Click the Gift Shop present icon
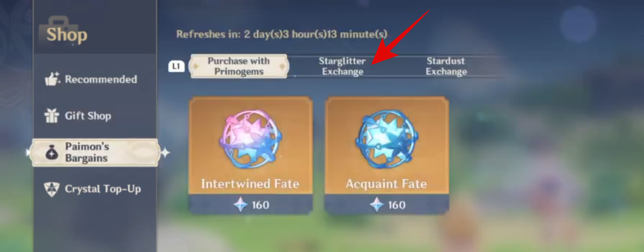Image resolution: width=644 pixels, height=252 pixels. [52, 116]
